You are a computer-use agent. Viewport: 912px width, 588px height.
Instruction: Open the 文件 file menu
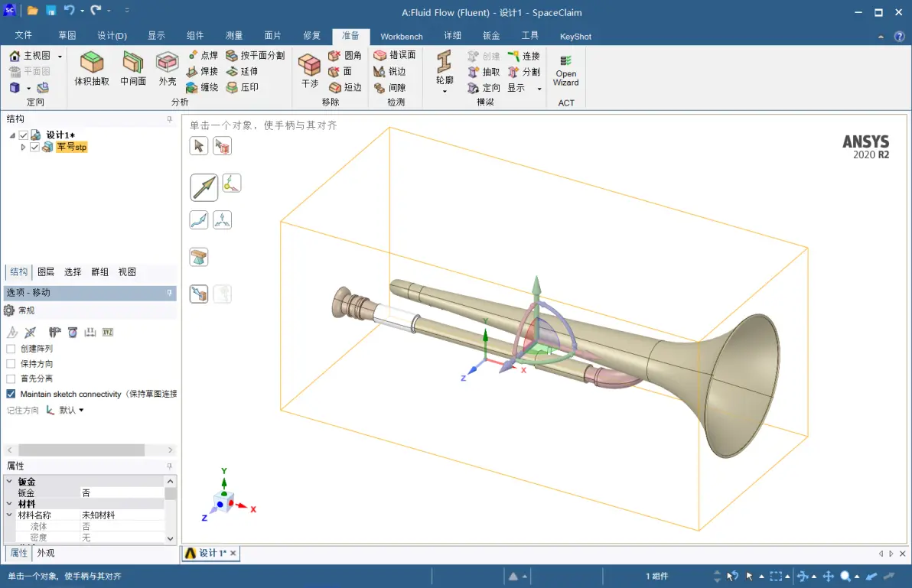[x=23, y=35]
